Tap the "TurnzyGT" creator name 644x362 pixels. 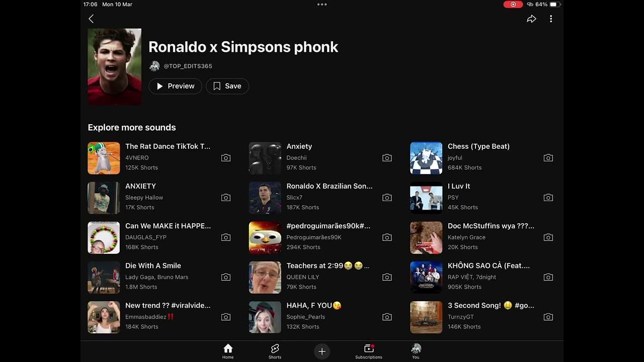pyautogui.click(x=461, y=317)
